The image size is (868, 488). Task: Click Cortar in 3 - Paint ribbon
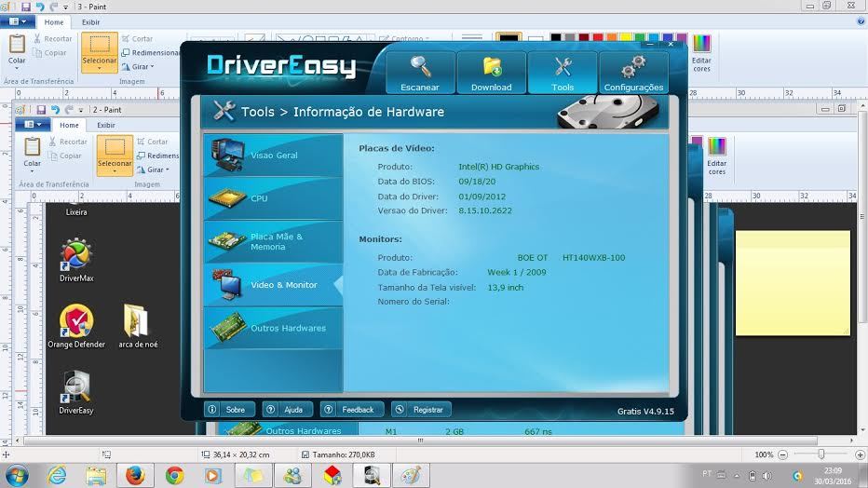pos(137,39)
